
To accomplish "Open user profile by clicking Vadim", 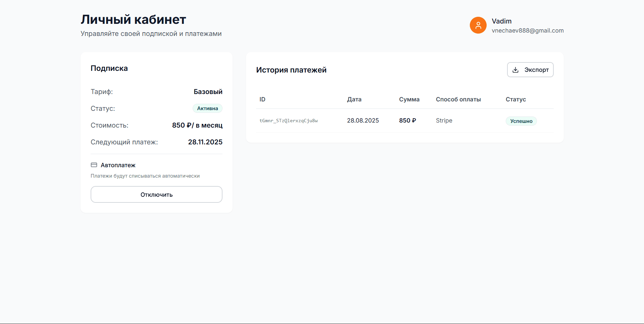I will (x=501, y=21).
